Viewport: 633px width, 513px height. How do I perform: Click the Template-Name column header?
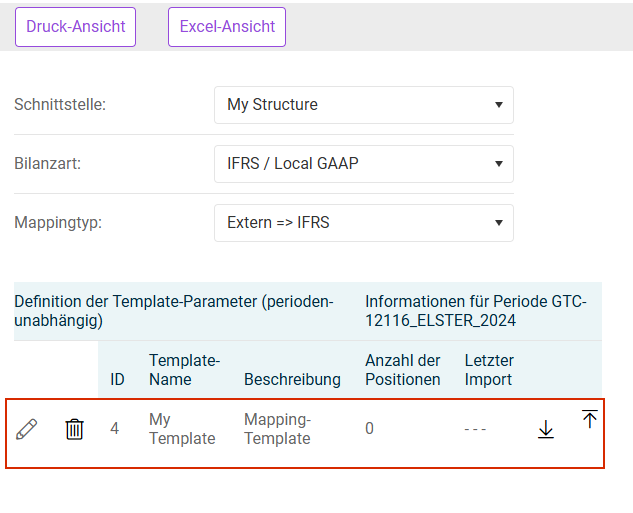tap(184, 370)
